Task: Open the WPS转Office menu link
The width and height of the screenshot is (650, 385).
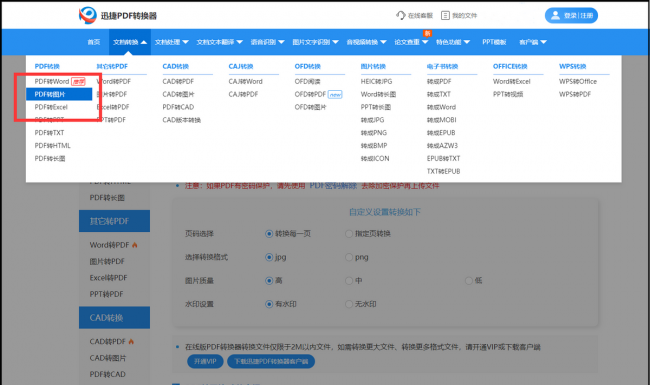Action: pyautogui.click(x=578, y=82)
